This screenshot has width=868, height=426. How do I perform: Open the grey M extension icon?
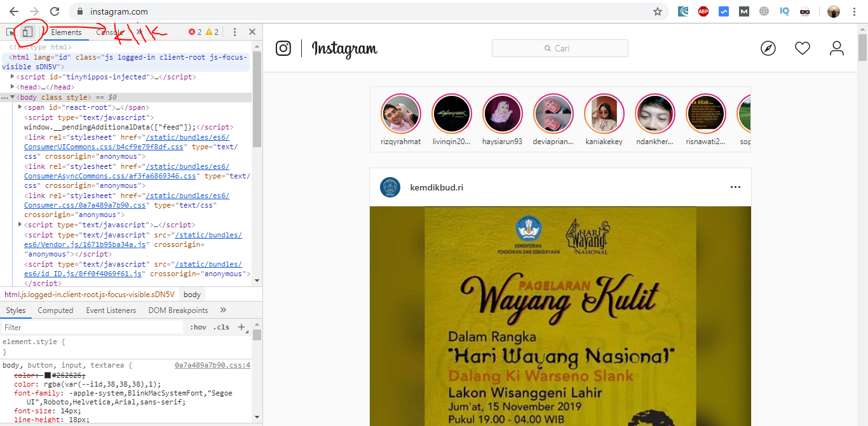744,11
